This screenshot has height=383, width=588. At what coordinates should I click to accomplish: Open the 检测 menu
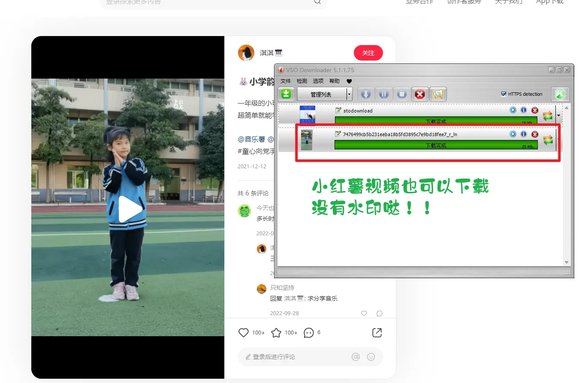coord(302,81)
